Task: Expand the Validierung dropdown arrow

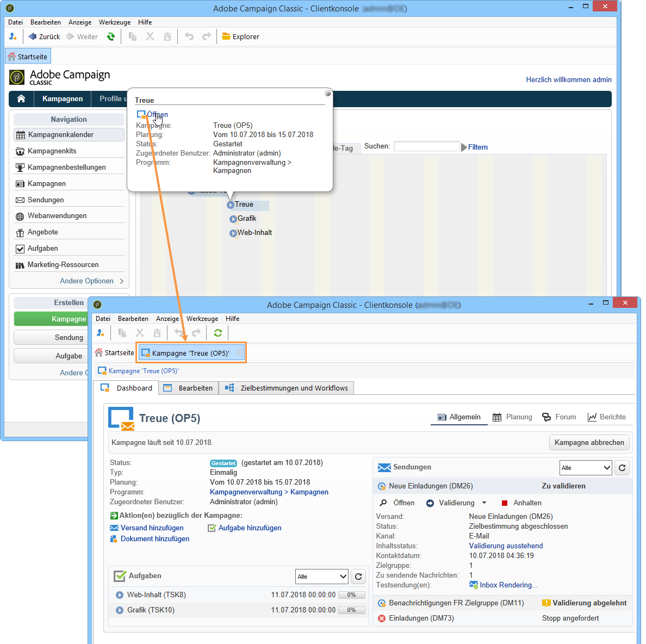Action: [x=484, y=503]
